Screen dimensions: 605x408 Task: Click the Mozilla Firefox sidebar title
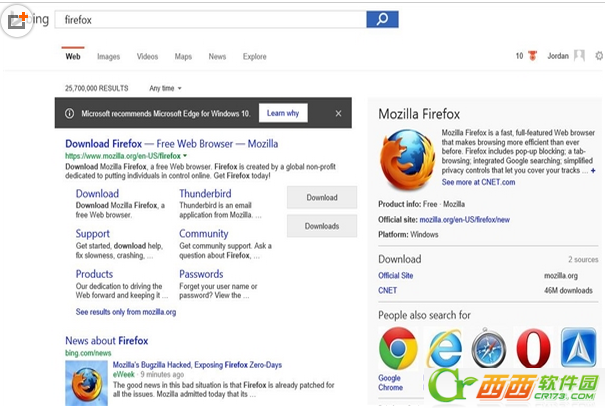[x=419, y=114]
